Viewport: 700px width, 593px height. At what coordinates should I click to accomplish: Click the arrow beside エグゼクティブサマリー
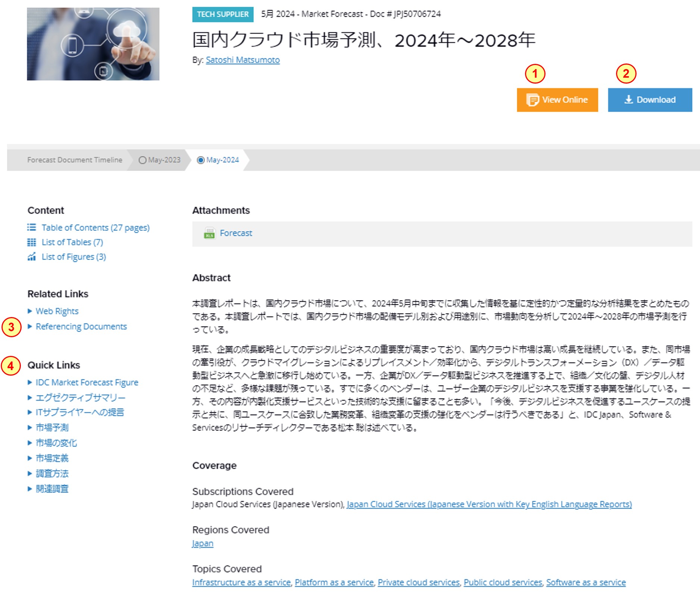coord(30,398)
